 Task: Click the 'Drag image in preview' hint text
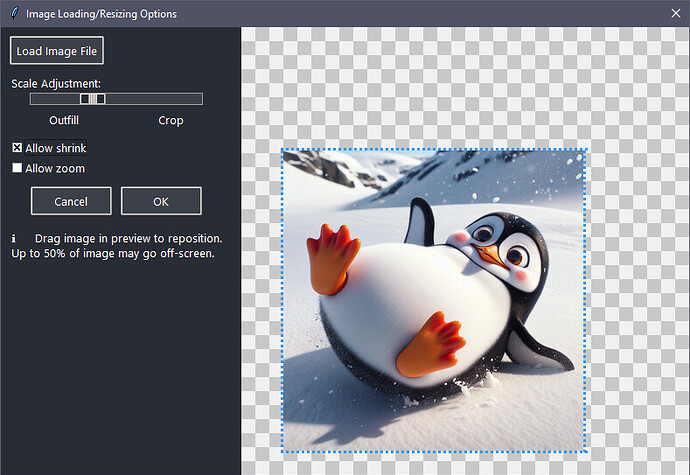117,246
